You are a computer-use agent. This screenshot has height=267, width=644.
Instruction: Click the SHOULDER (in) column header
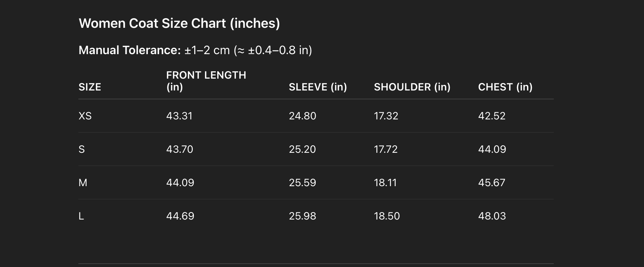(x=412, y=87)
